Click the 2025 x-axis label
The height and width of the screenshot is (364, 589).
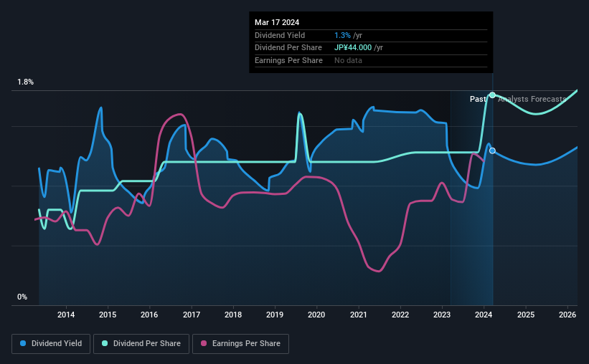[526, 315]
